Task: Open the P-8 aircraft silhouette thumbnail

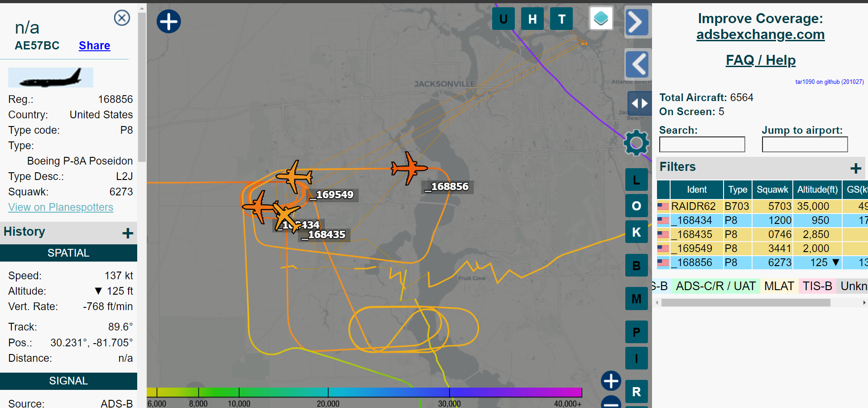Action: point(51,78)
